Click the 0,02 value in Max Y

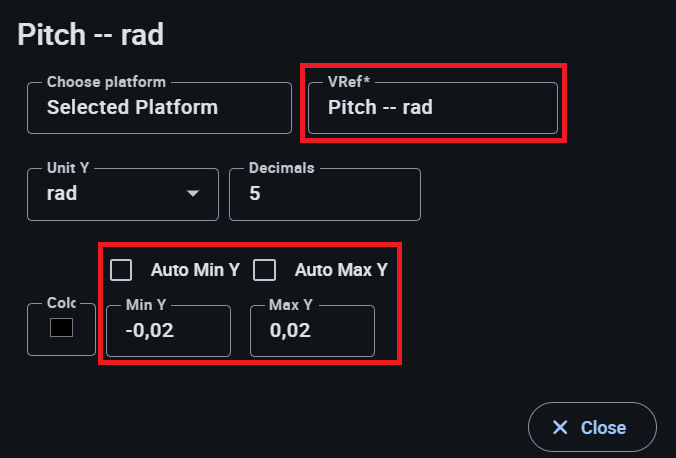290,331
